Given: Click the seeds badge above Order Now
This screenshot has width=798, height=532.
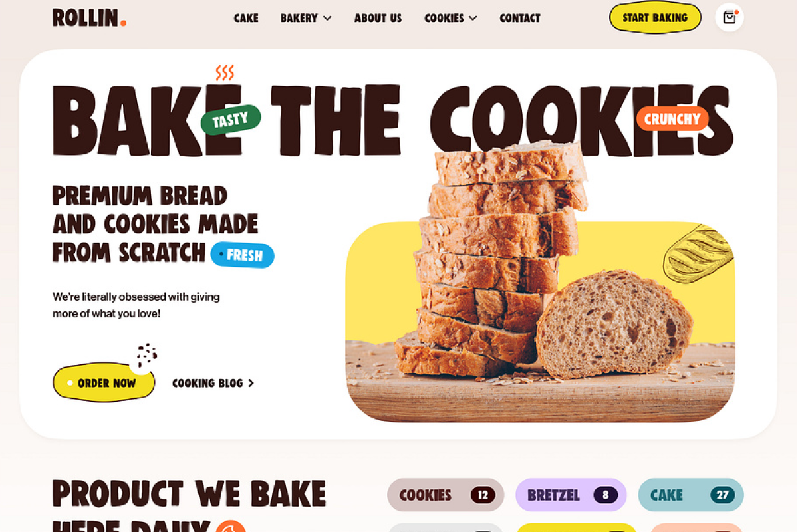Looking at the screenshot, I should (146, 356).
